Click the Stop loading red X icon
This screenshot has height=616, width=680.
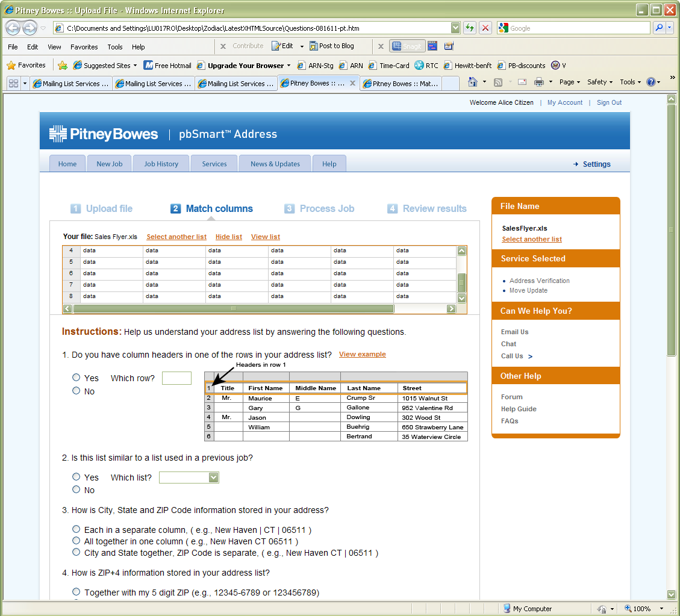click(x=485, y=28)
